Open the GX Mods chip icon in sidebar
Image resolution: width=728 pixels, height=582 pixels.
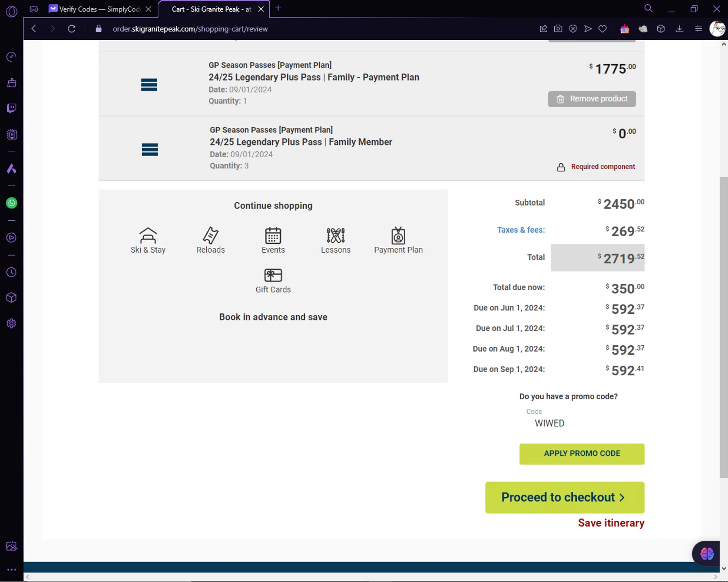[12, 134]
